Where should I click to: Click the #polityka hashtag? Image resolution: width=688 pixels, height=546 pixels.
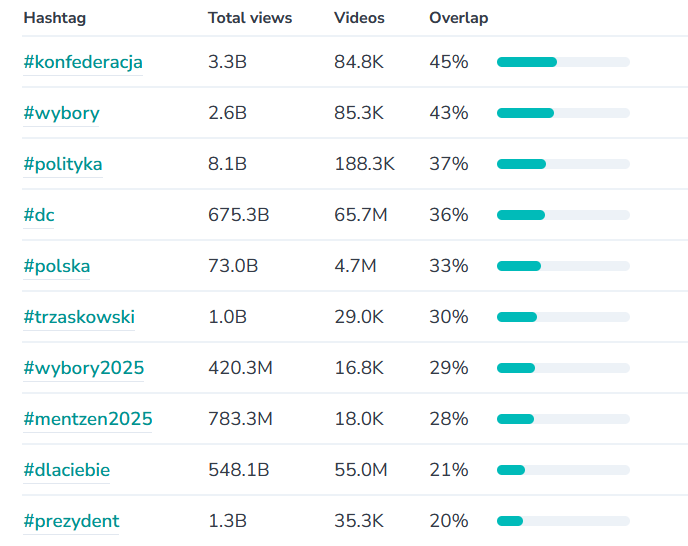pyautogui.click(x=63, y=164)
